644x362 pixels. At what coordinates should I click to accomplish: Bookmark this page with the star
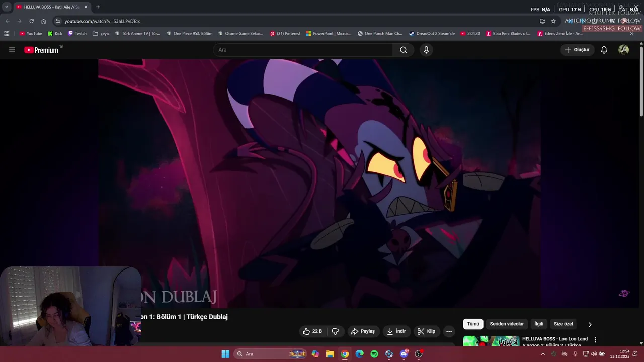click(x=553, y=21)
